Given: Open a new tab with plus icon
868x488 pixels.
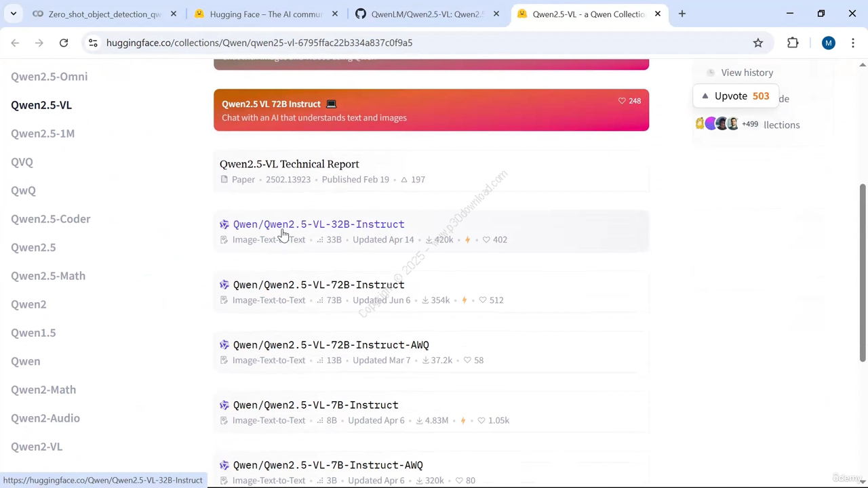Looking at the screenshot, I should coord(682,14).
